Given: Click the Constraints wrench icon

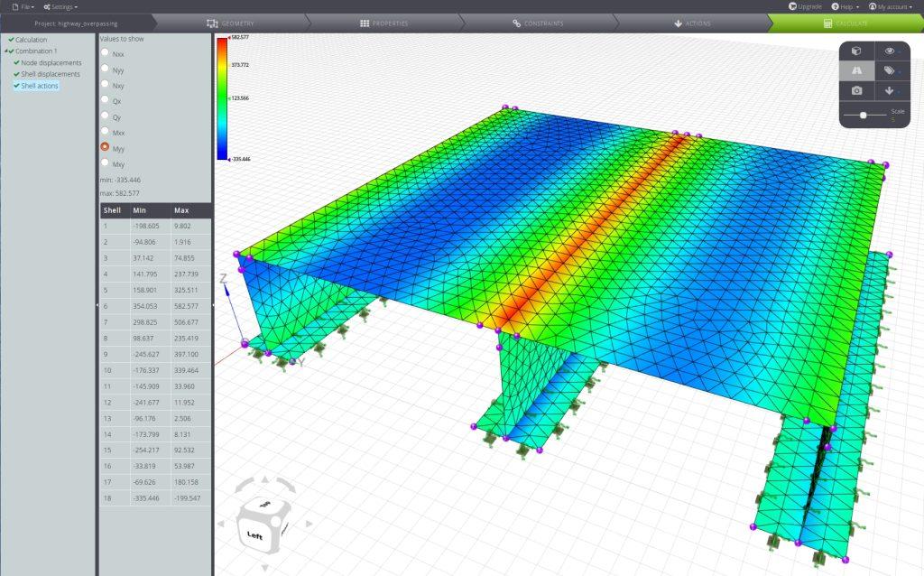Looking at the screenshot, I should click(x=517, y=23).
